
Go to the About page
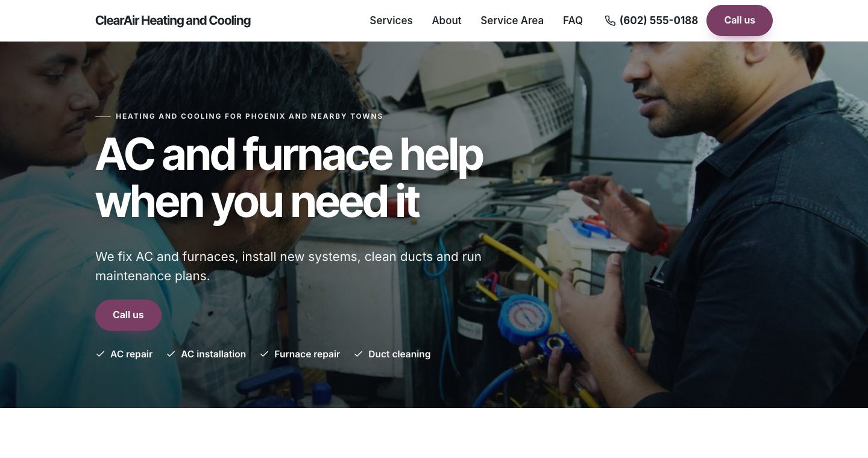point(447,20)
